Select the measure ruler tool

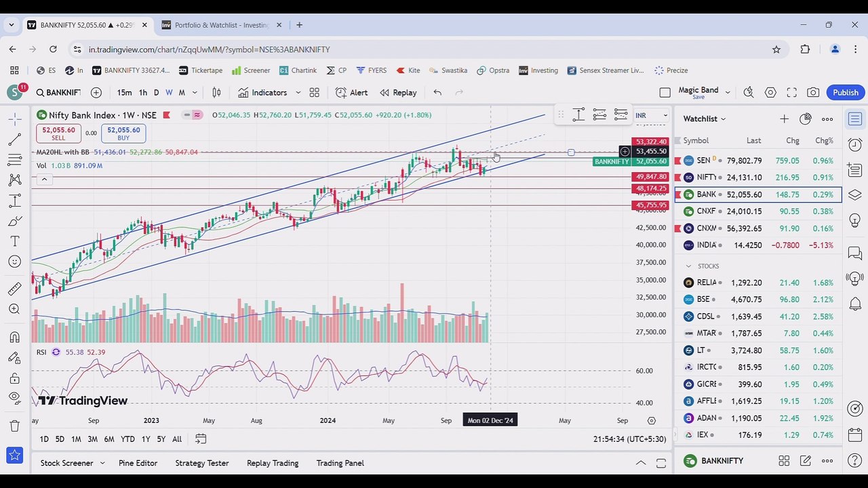[x=14, y=289]
